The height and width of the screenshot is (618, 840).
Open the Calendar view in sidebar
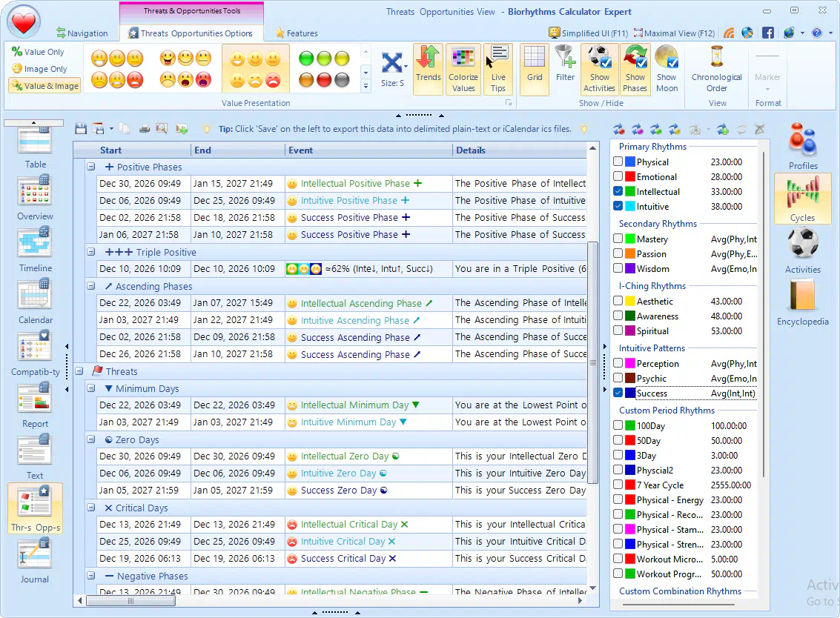[35, 302]
